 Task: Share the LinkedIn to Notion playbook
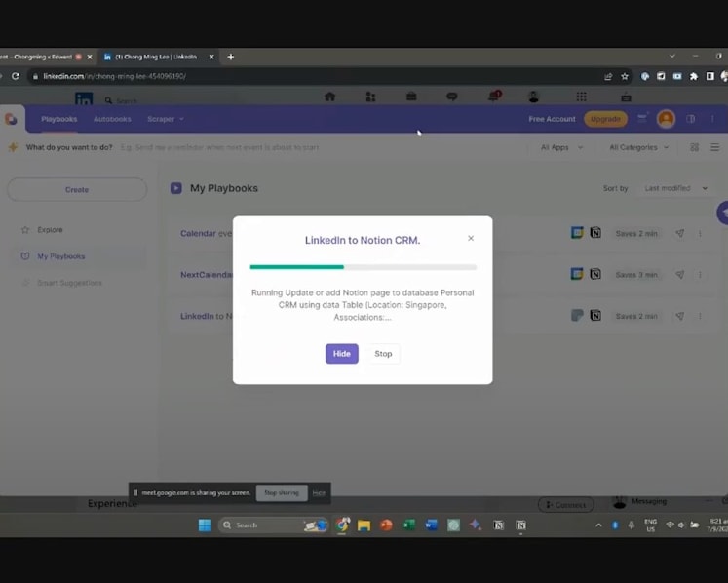tap(679, 316)
